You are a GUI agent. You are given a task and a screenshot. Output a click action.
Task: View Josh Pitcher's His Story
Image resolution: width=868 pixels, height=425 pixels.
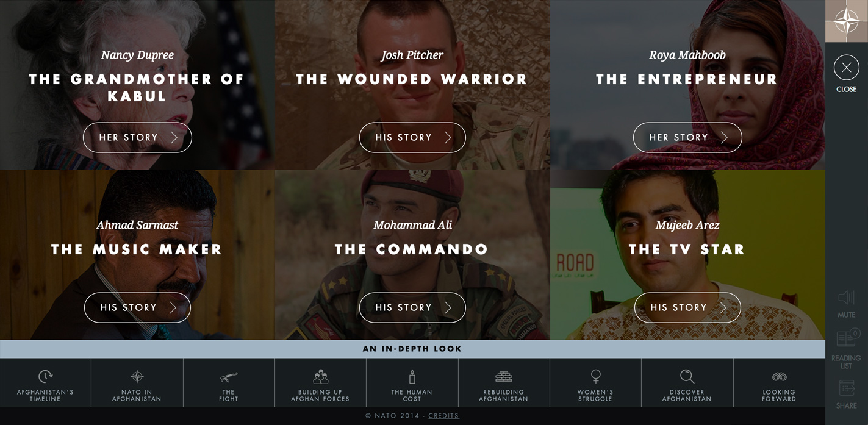(412, 137)
